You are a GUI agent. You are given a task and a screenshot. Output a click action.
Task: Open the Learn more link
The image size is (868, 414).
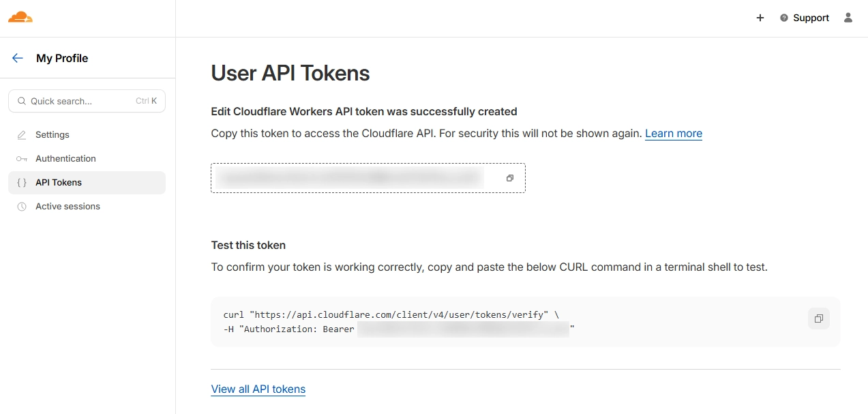673,134
